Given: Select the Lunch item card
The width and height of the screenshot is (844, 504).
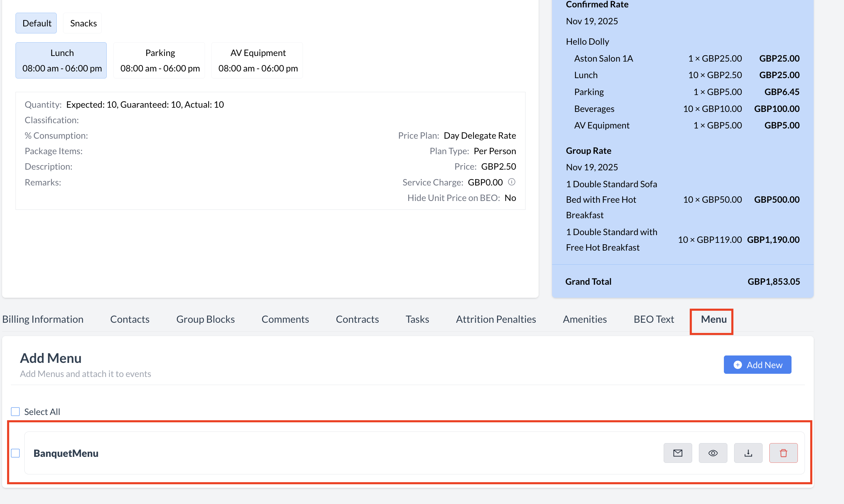Looking at the screenshot, I should pyautogui.click(x=62, y=61).
